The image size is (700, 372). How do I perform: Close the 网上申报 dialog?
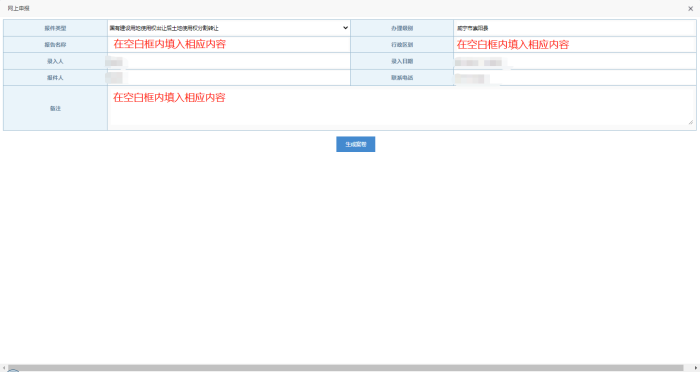[x=690, y=8]
